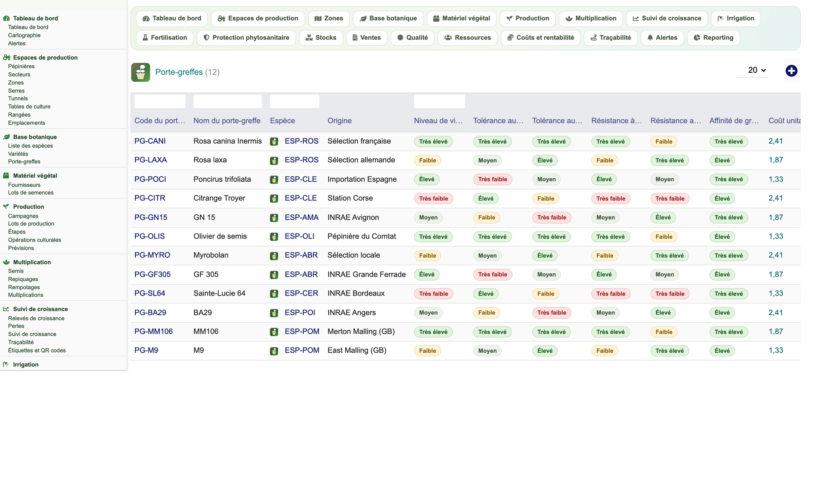
Task: Select Variétés in the sidebar
Action: (18, 154)
